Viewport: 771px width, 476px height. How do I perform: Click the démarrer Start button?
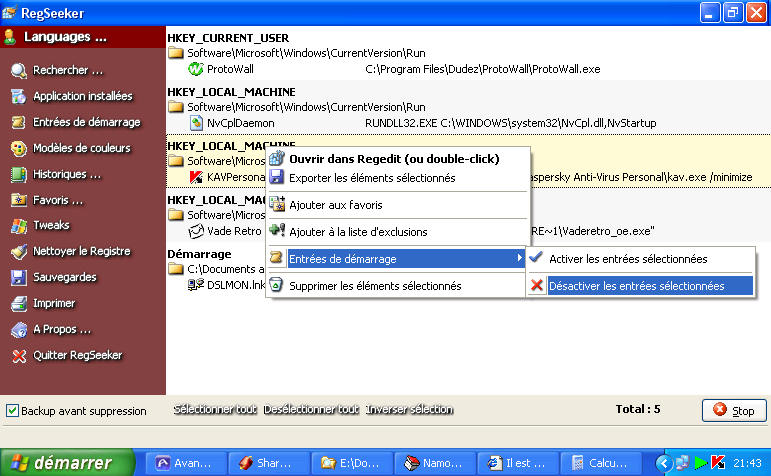click(x=67, y=462)
